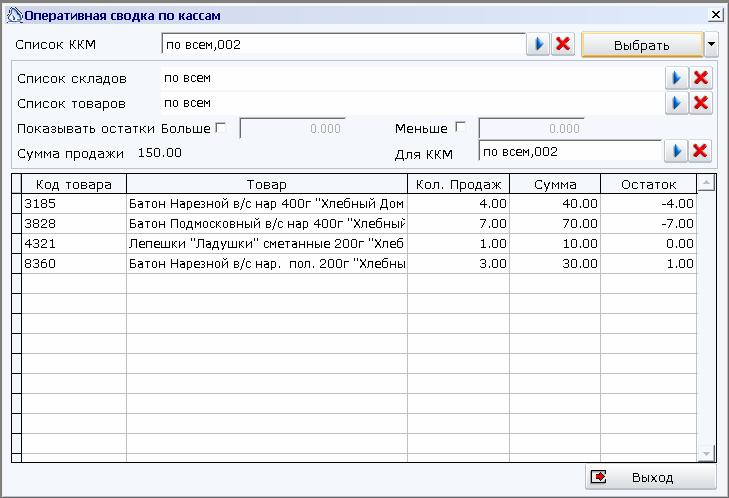Open selection for Список складов blue arrow

[x=676, y=78]
